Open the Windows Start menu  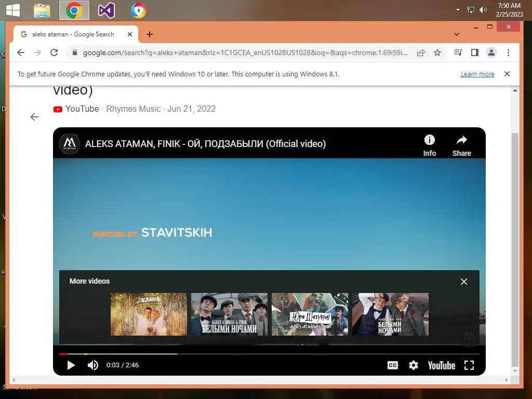[13, 10]
